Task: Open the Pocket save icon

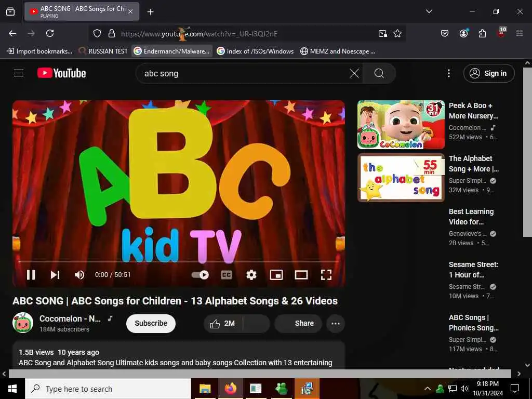Action: tap(445, 33)
